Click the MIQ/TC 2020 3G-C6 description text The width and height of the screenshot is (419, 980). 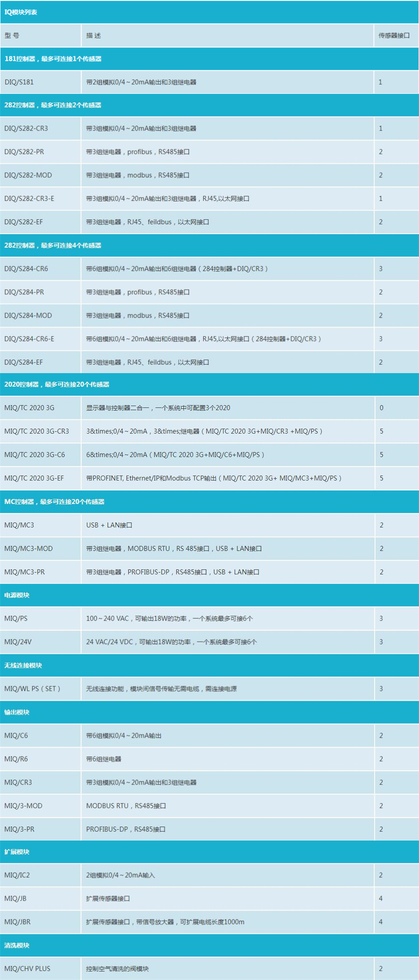[175, 455]
